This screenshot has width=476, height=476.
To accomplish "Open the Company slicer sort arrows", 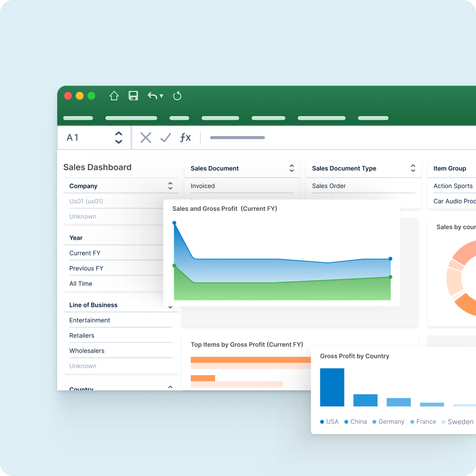I will point(170,186).
